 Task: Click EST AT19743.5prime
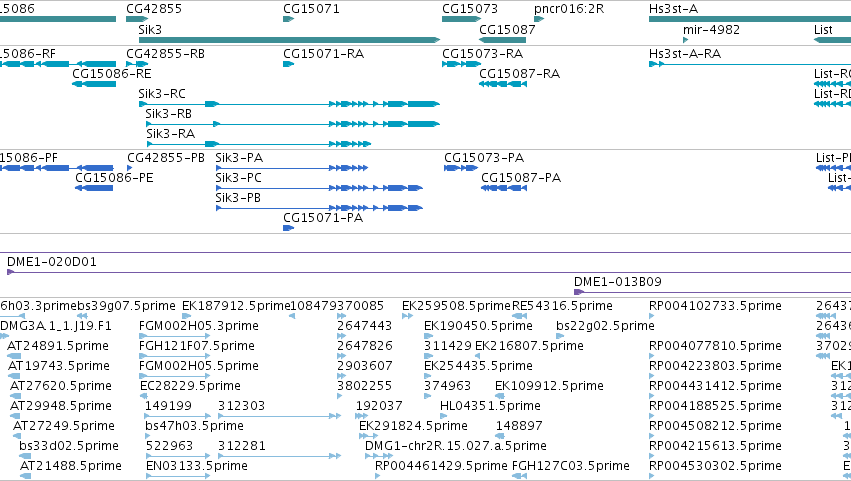[59, 366]
